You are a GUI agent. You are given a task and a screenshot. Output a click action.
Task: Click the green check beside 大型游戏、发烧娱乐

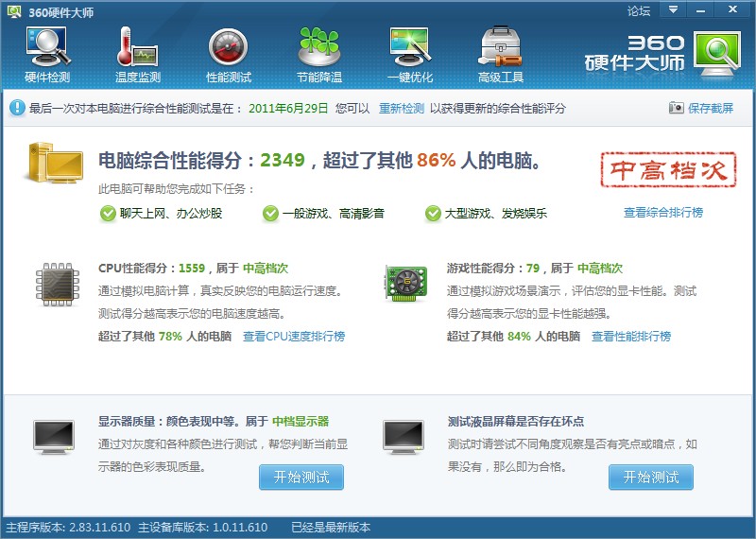tap(433, 213)
